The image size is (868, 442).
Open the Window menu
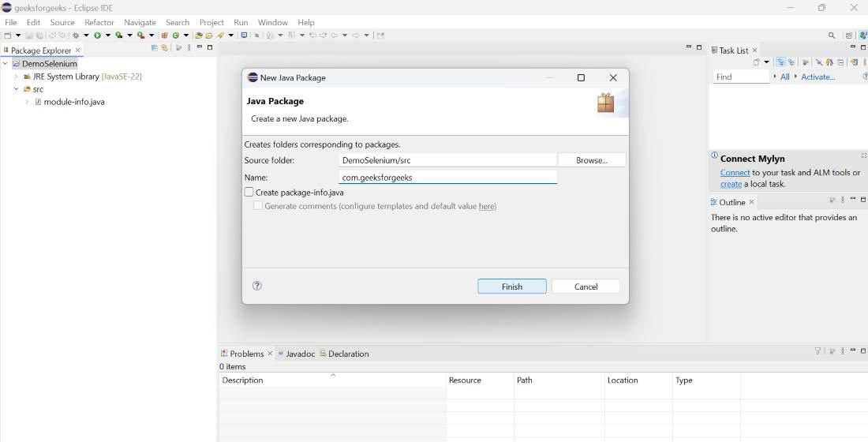272,22
